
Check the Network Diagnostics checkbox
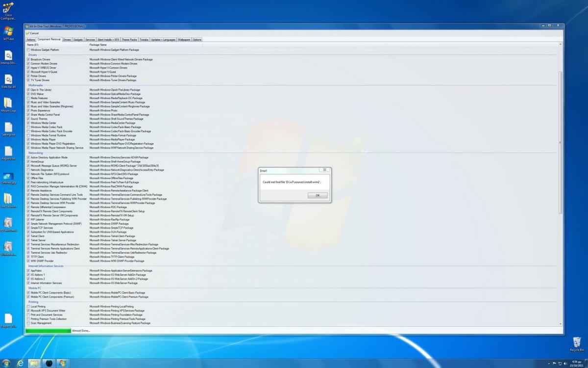(x=28, y=170)
